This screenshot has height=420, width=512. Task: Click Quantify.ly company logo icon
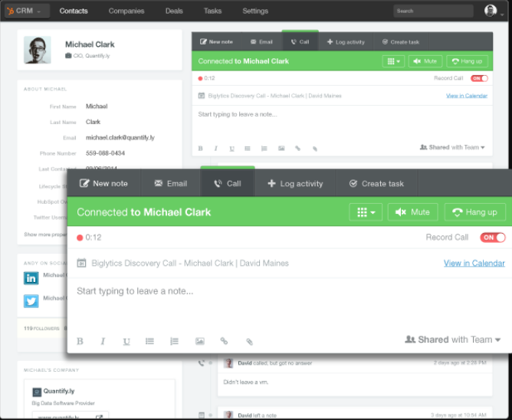coord(37,392)
